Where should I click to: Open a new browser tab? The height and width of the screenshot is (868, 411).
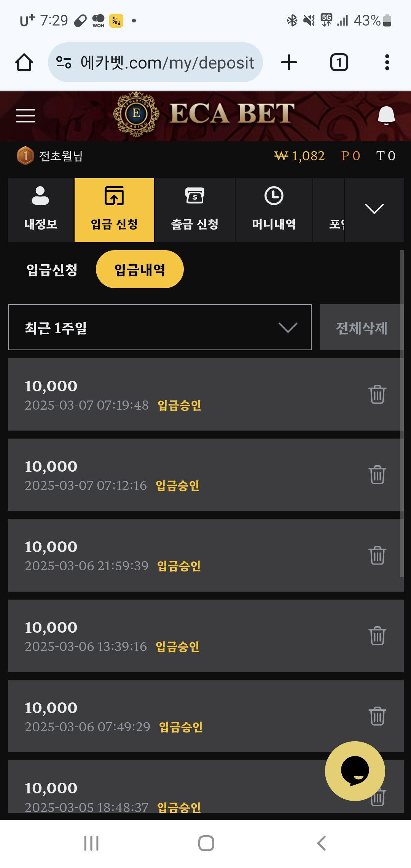[x=289, y=62]
